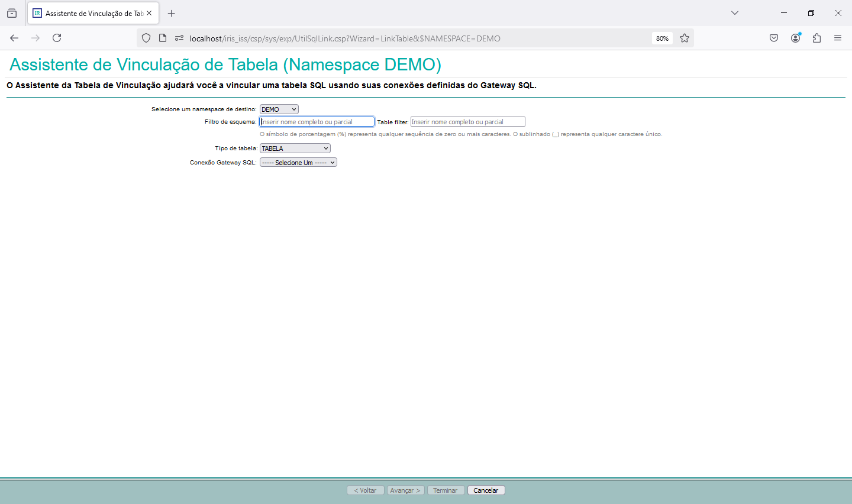Open the Conexão Gateway SQL dropdown
This screenshot has height=504, width=852.
(298, 163)
